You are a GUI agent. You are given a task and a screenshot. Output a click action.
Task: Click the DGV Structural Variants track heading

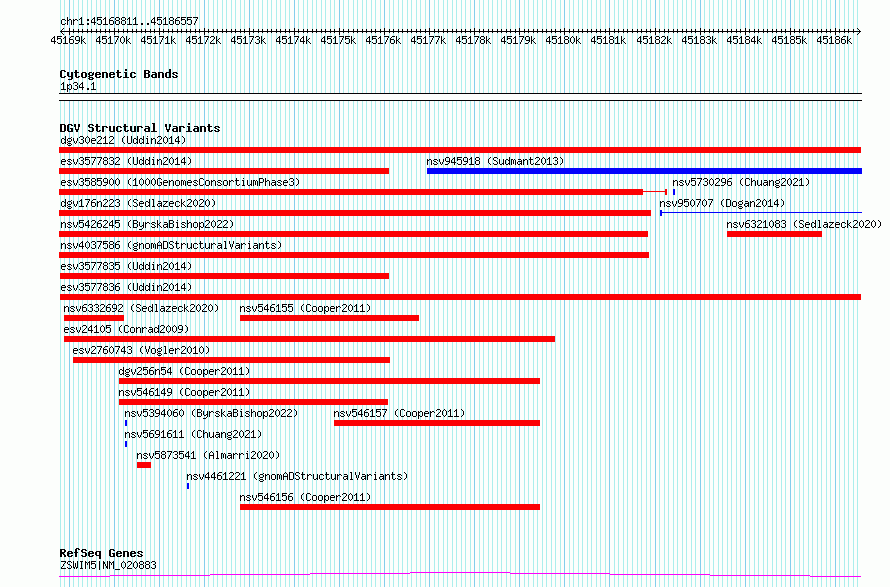(x=140, y=128)
